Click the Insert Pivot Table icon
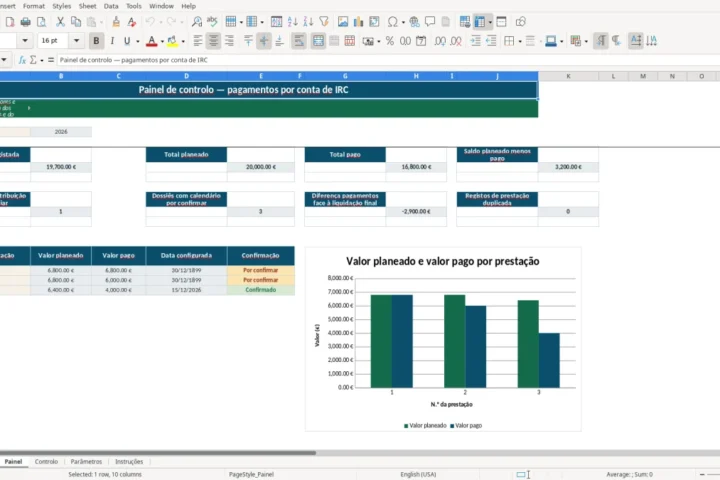This screenshot has height=480, width=720. coord(374,22)
